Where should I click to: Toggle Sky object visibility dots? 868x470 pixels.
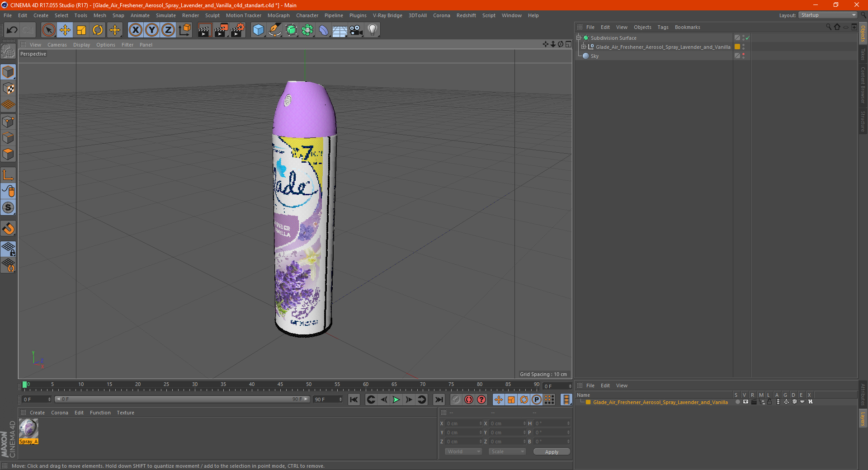click(743, 56)
